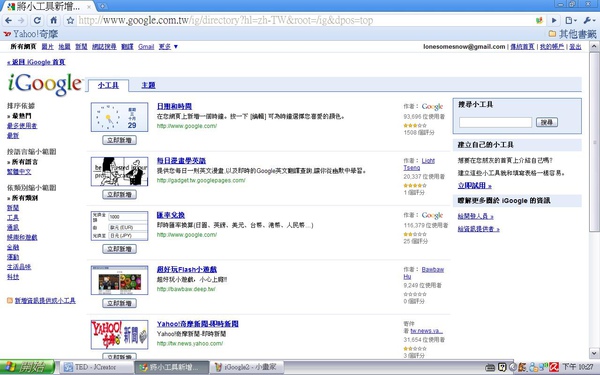
Task: Go forward with the browser forward arrow
Action: point(21,20)
